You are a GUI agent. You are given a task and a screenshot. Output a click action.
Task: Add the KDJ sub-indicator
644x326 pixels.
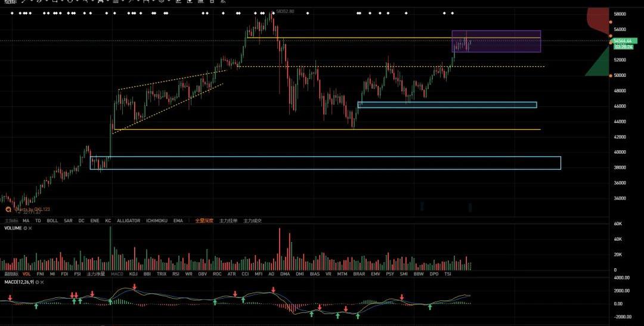pyautogui.click(x=133, y=274)
